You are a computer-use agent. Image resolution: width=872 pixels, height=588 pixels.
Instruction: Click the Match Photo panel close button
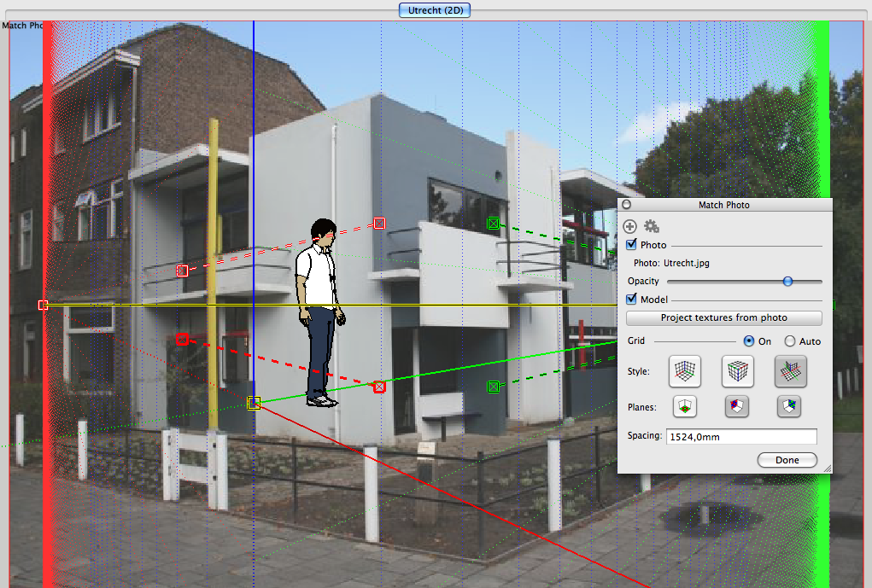click(x=625, y=205)
